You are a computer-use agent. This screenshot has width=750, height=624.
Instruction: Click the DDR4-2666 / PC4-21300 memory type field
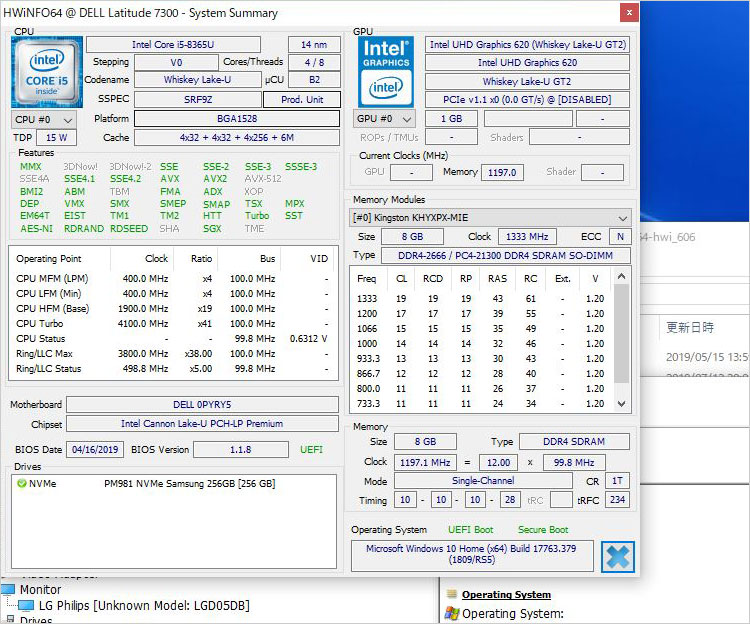[506, 255]
